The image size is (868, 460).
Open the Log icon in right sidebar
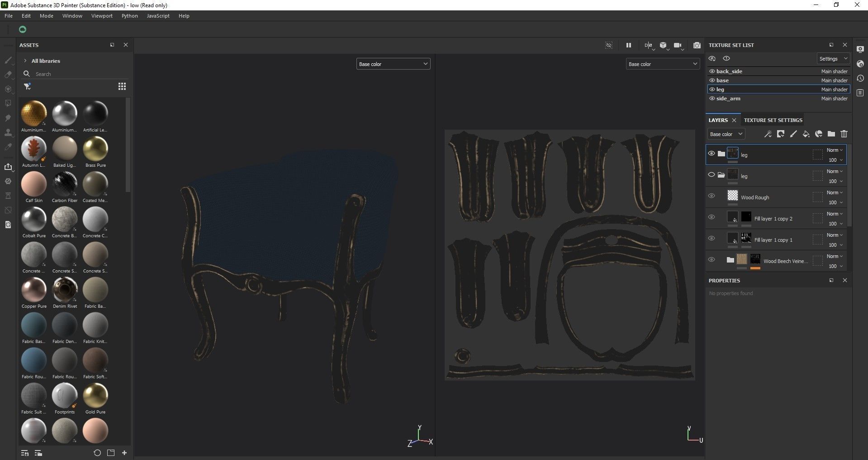pyautogui.click(x=860, y=93)
